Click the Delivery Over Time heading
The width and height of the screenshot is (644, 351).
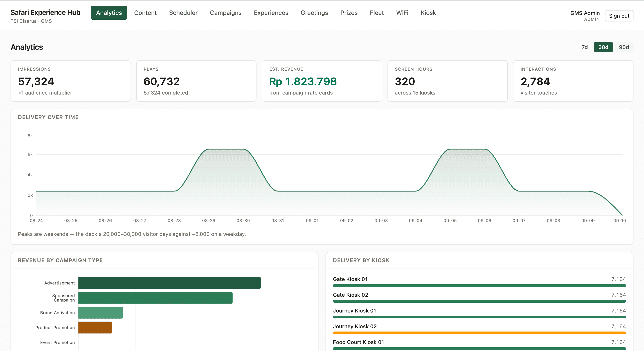(x=48, y=117)
